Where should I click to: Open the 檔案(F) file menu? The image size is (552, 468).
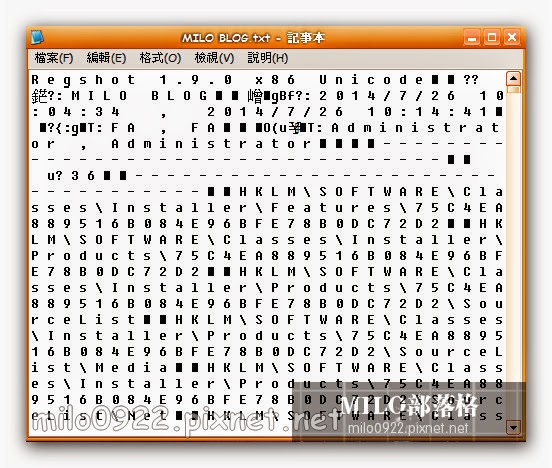point(54,58)
